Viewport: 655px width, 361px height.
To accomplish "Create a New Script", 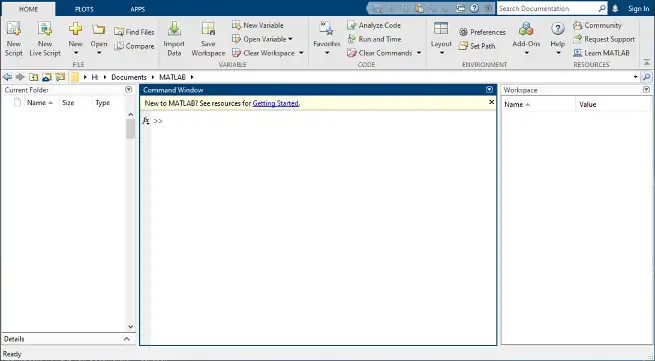I will pyautogui.click(x=14, y=39).
